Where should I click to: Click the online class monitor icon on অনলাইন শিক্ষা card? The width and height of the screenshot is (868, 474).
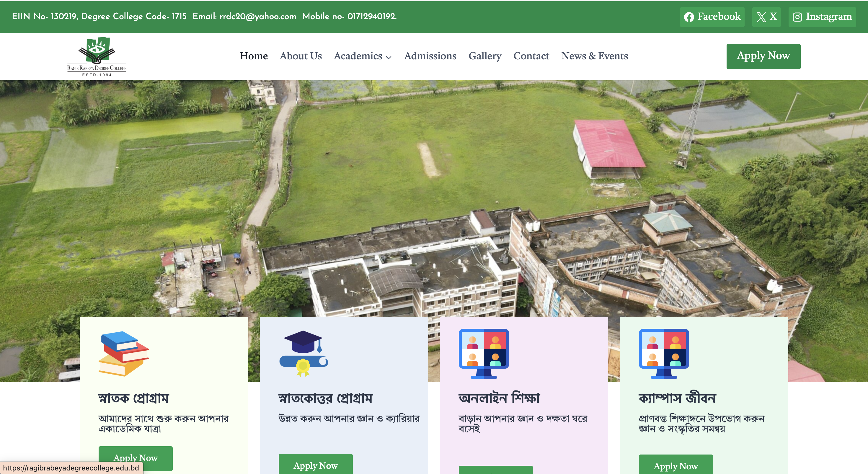[483, 353]
